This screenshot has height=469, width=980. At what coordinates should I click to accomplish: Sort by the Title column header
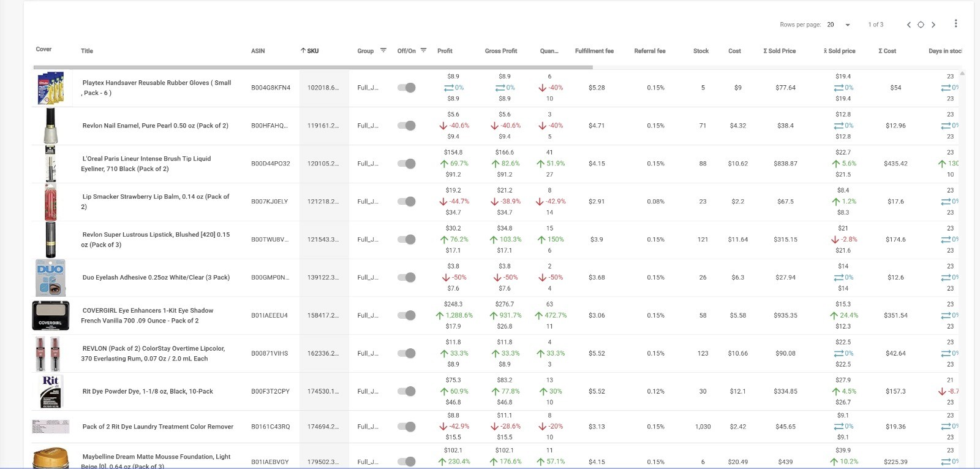[x=87, y=51]
